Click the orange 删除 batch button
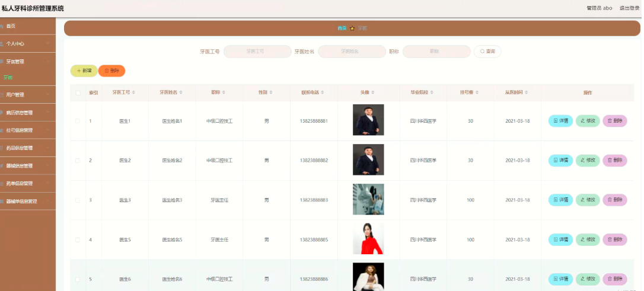 [111, 71]
